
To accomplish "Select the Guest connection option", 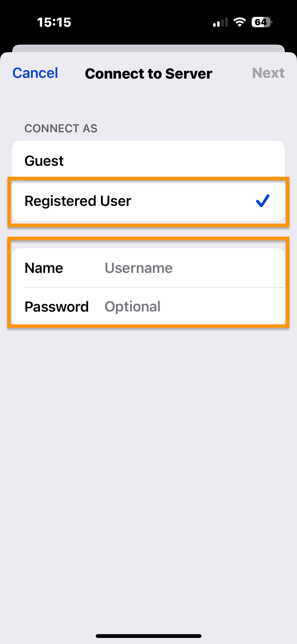I will (148, 161).
